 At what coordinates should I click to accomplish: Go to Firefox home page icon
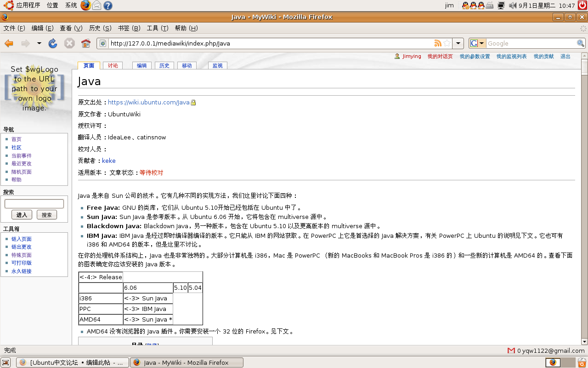point(86,43)
